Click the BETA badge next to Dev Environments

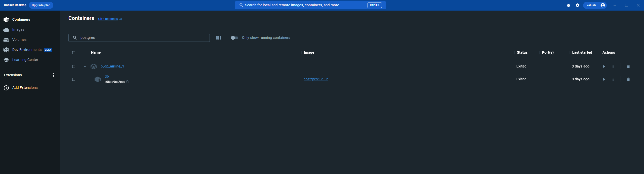(48, 50)
